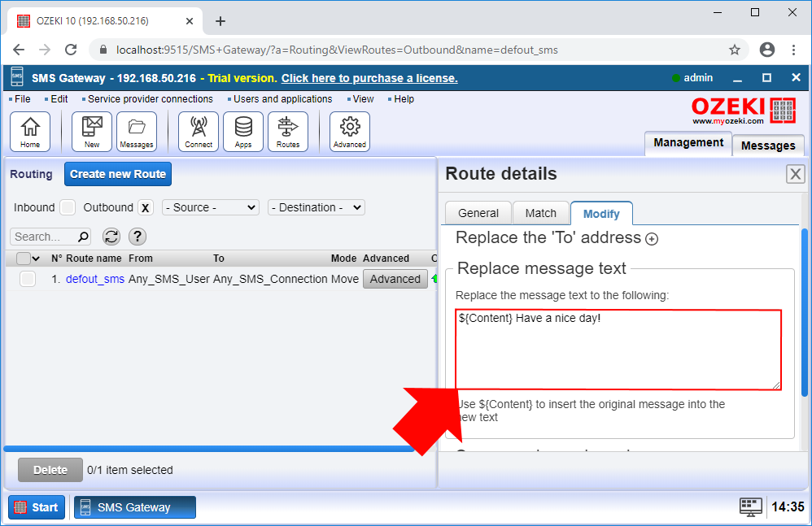This screenshot has width=812, height=526.
Task: Click the taskbar clock showing 14:35
Action: [788, 506]
